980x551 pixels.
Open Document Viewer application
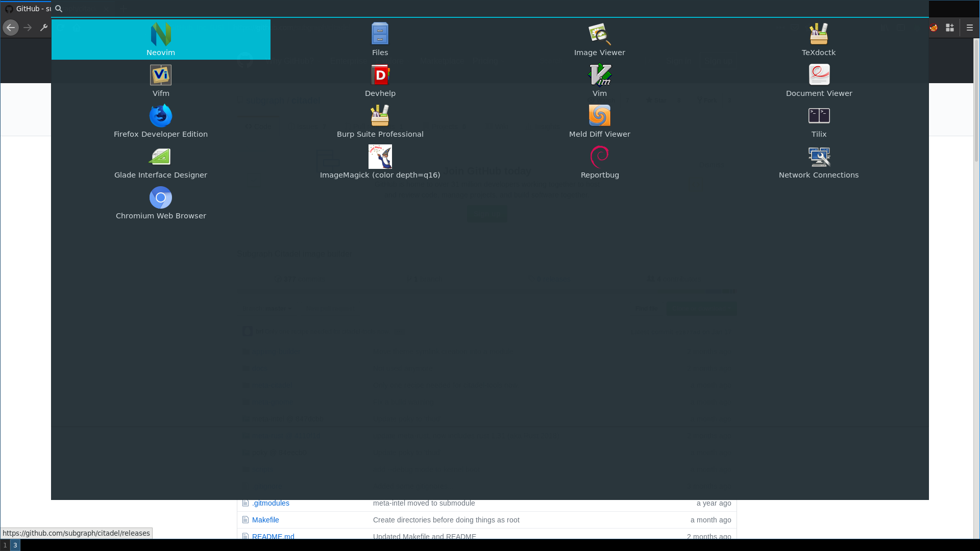point(819,80)
